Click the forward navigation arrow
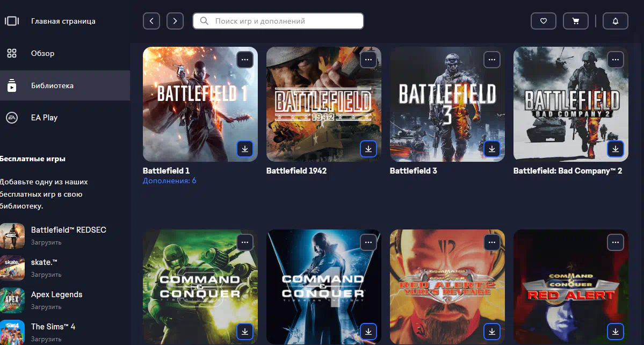The height and width of the screenshot is (345, 644). pos(175,21)
